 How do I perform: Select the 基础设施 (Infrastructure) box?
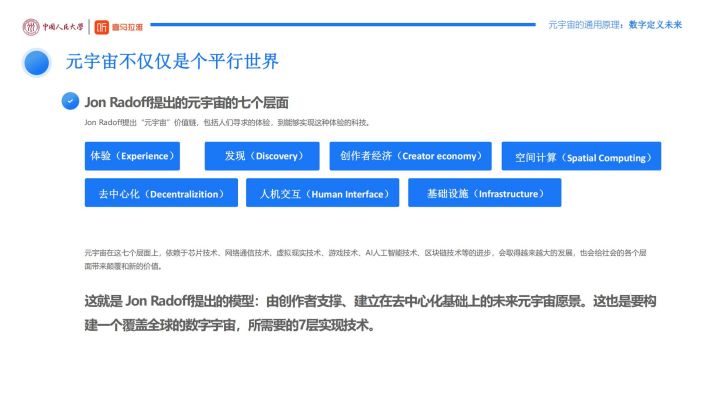[x=485, y=192]
